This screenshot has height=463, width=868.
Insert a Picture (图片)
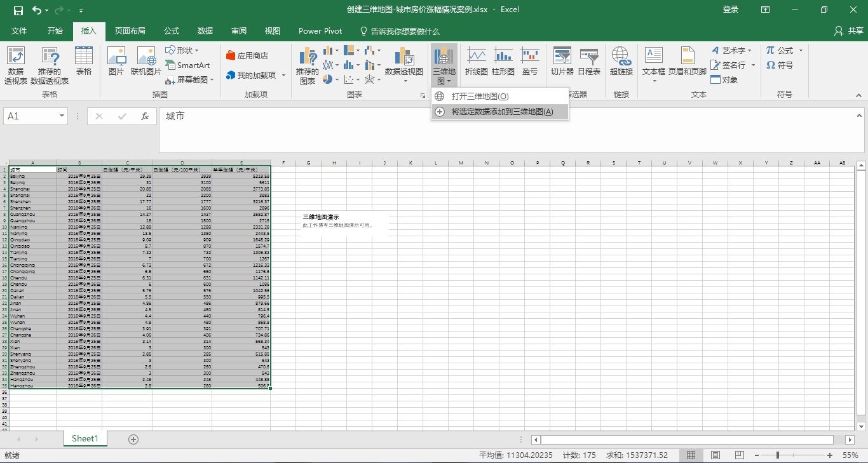coord(116,62)
